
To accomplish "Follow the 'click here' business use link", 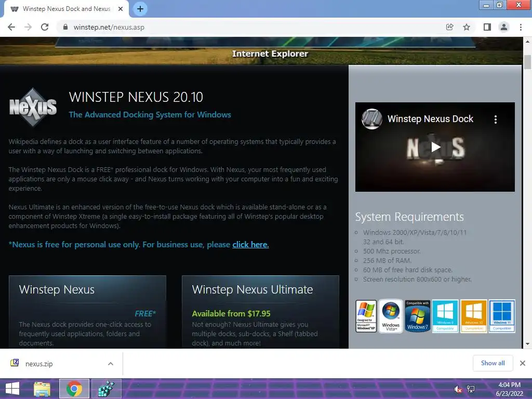I will [250, 245].
